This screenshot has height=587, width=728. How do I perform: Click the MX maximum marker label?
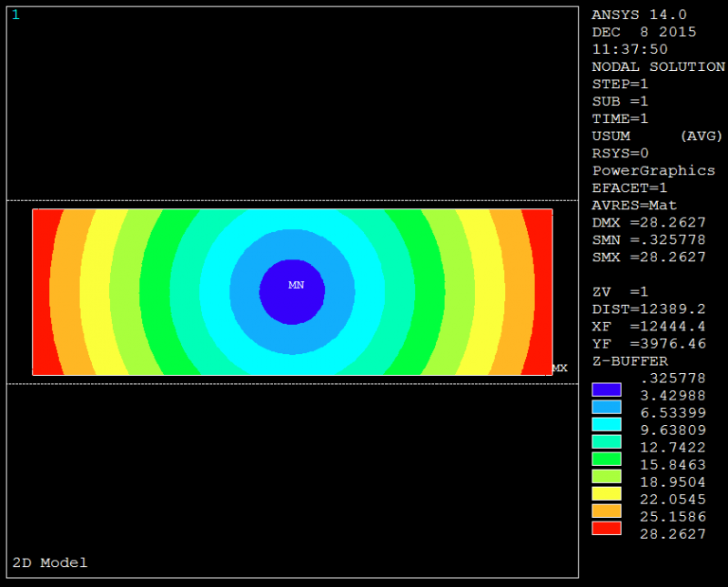click(560, 368)
